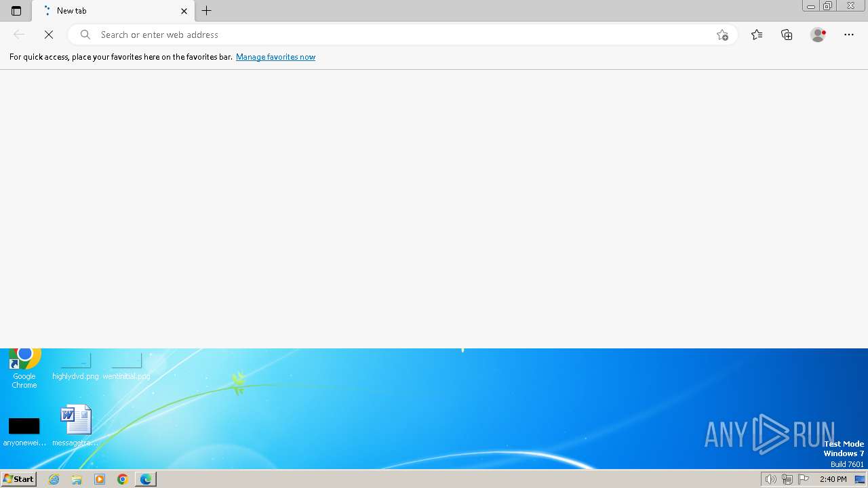Open a new tab with plus button
The width and height of the screenshot is (868, 488).
[x=207, y=11]
